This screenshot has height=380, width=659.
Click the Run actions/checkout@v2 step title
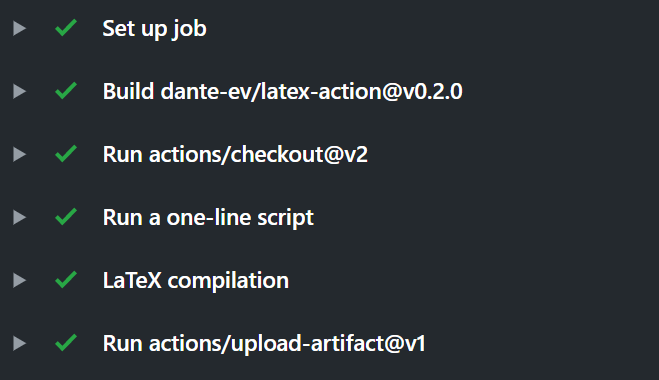click(235, 155)
